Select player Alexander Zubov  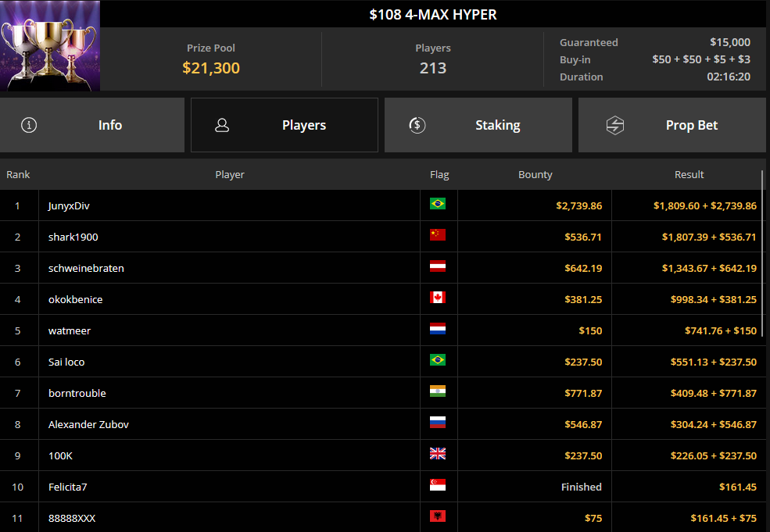coord(88,424)
